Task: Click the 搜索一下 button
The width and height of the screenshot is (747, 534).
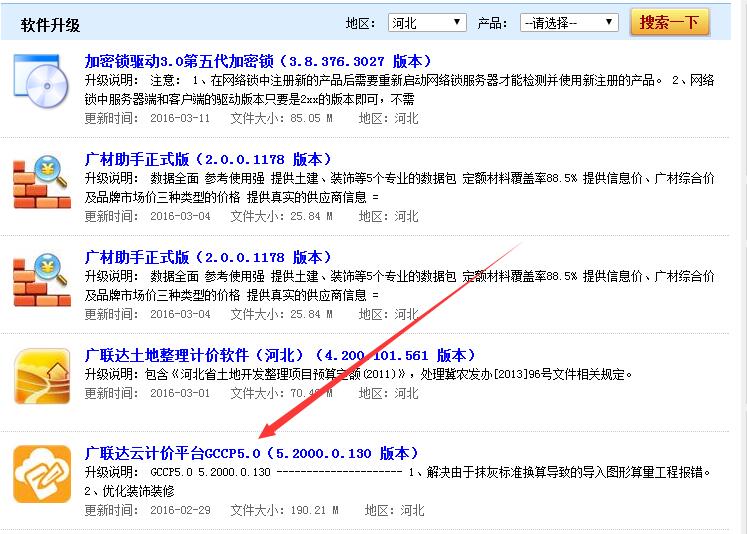Action: pyautogui.click(x=669, y=22)
